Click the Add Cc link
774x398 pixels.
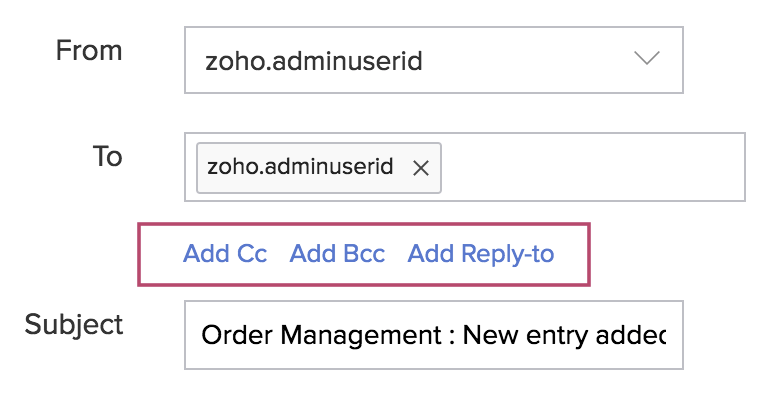225,254
